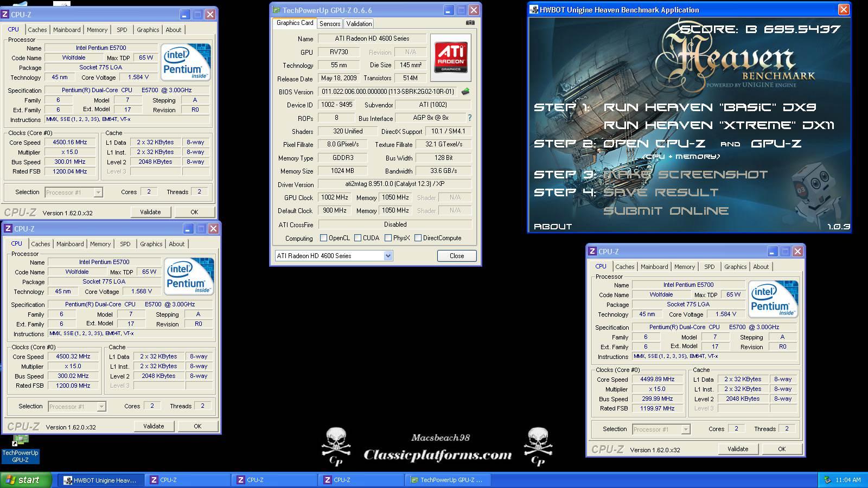Minimize the HWBOT-adjacent GPU-Z window
Screen dimensions: 868x488
[x=449, y=10]
